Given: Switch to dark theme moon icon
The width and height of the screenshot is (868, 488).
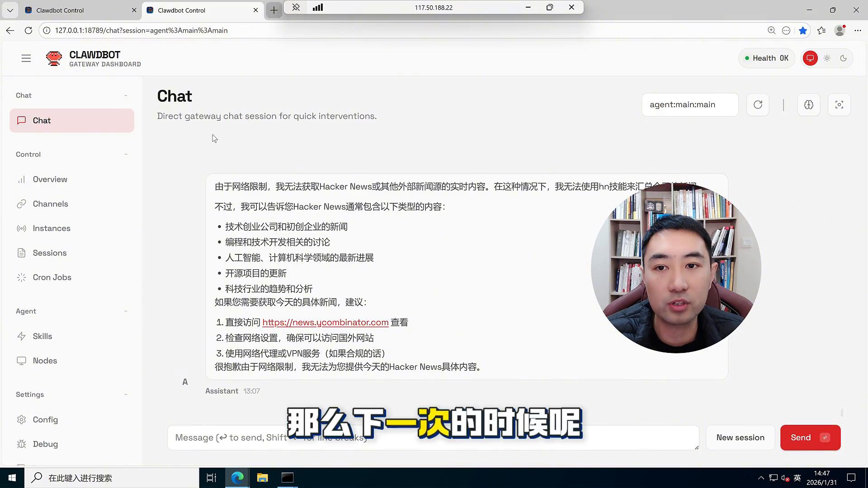Looking at the screenshot, I should pos(844,58).
